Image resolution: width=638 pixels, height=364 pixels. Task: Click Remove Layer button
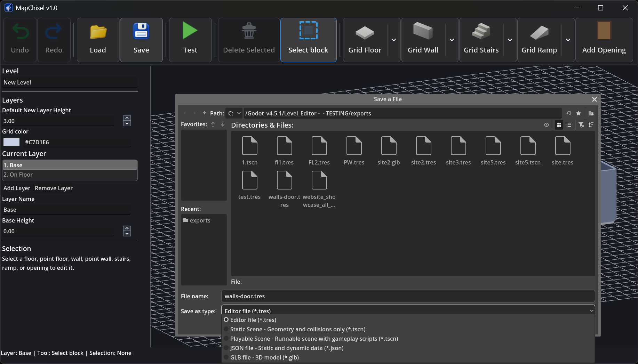(x=54, y=188)
